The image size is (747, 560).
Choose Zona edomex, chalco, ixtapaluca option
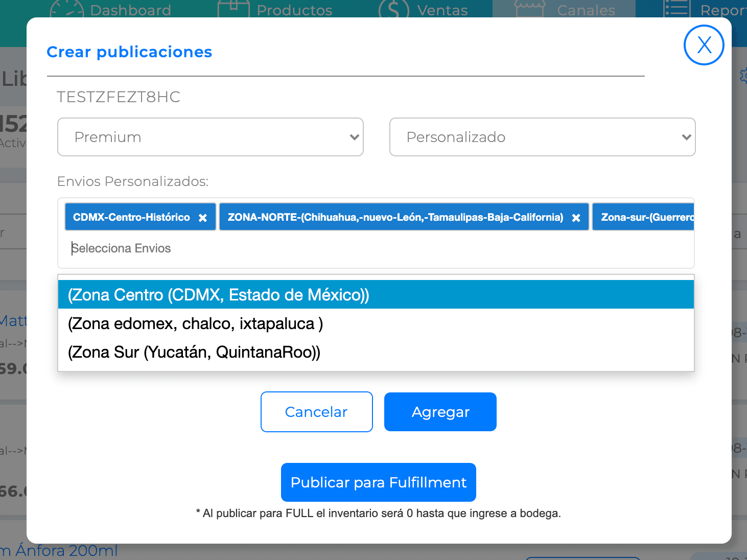point(376,323)
